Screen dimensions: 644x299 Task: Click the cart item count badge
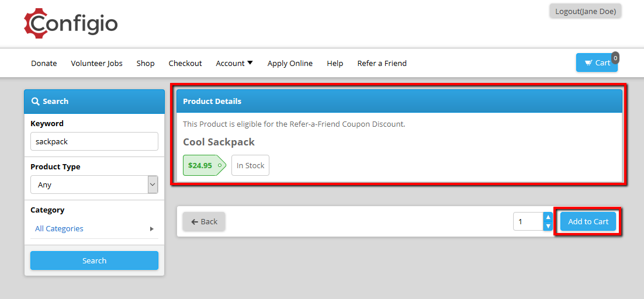(614, 58)
